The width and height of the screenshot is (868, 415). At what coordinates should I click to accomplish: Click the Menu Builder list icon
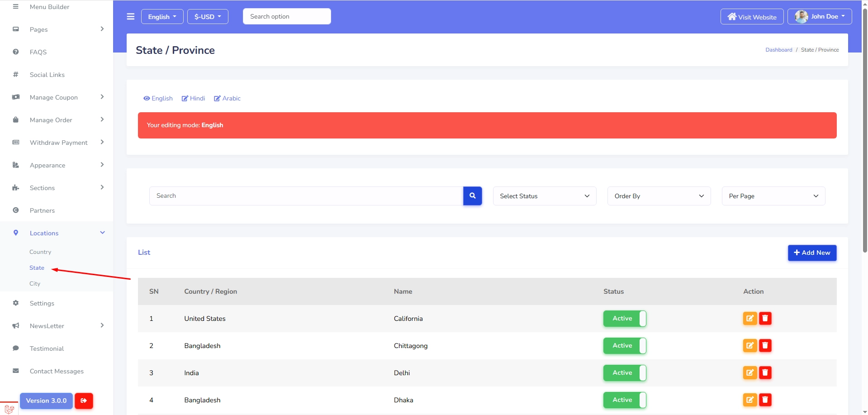click(x=16, y=6)
